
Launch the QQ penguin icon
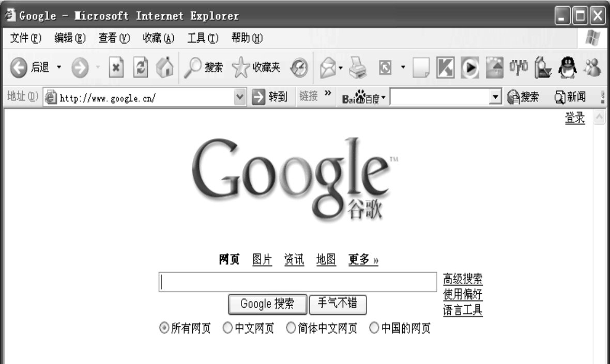click(x=567, y=68)
